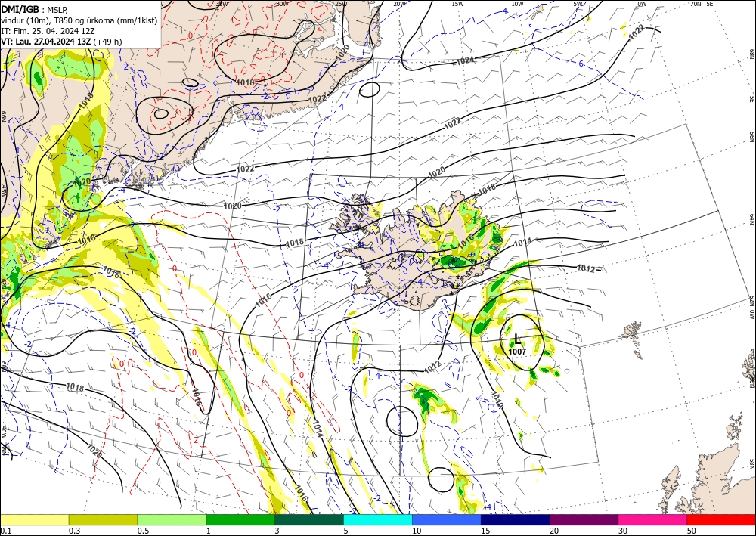The width and height of the screenshot is (756, 536).
Task: Click the legend value "0.5"
Action: [x=143, y=531]
